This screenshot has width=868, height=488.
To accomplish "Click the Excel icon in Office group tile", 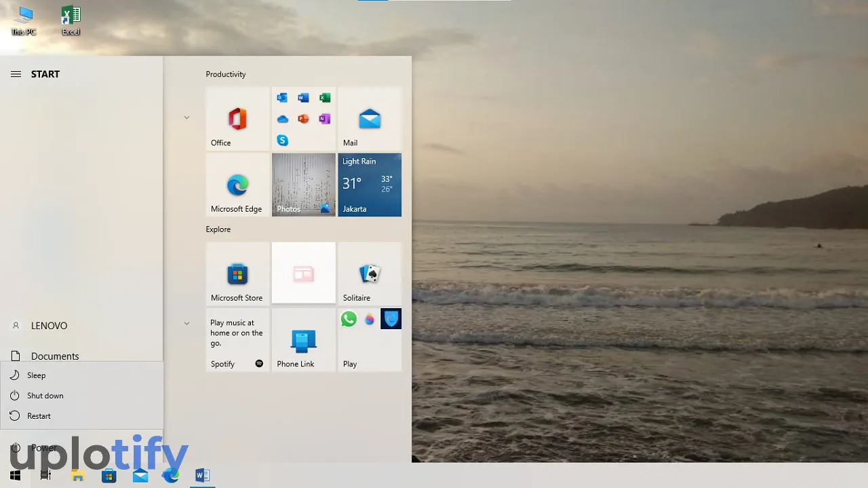I will pos(325,98).
